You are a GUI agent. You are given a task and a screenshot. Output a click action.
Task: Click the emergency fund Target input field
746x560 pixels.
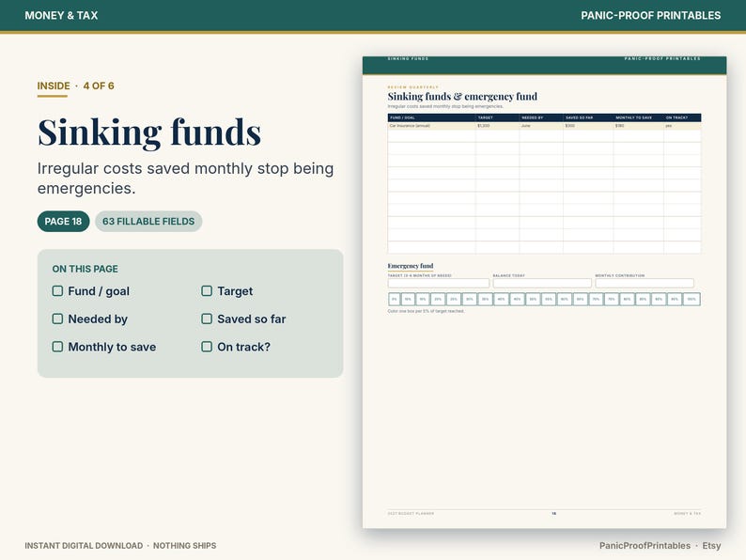[438, 283]
